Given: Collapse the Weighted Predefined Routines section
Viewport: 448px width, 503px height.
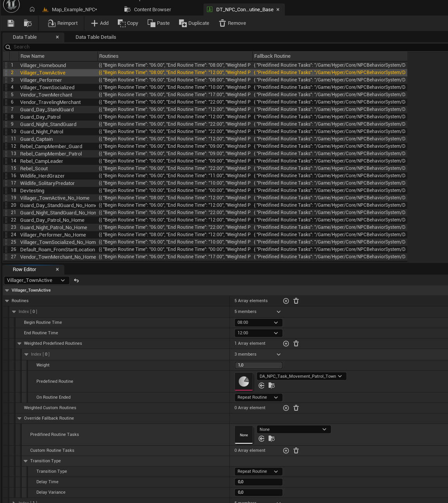Looking at the screenshot, I should pos(19,344).
